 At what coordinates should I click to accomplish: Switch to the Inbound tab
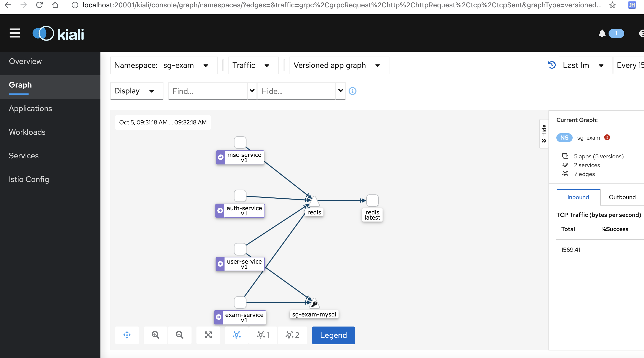pyautogui.click(x=578, y=197)
